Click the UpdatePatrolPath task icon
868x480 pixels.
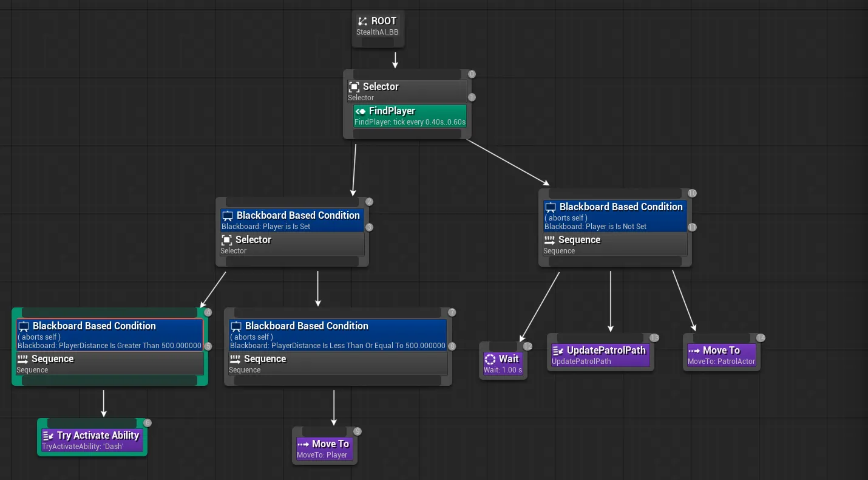point(558,351)
